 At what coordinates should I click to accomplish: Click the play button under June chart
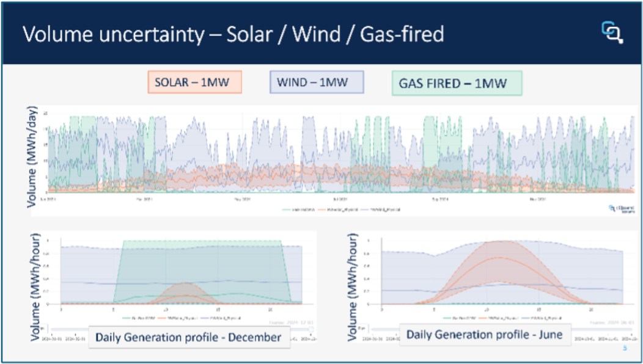[363, 329]
